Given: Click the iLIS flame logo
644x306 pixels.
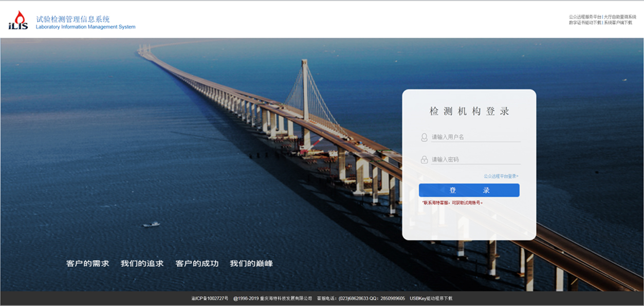Looking at the screenshot, I should (x=19, y=21).
